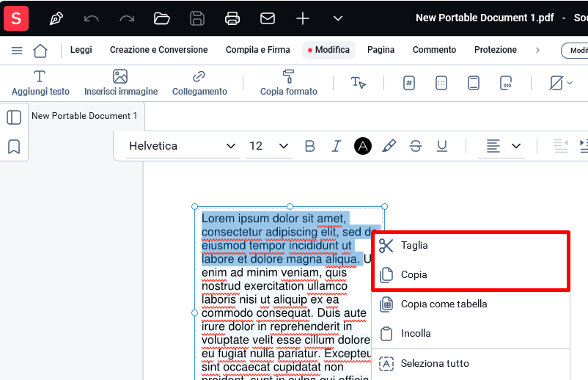Open a file with the folder icon
The height and width of the screenshot is (380, 588).
pyautogui.click(x=161, y=18)
